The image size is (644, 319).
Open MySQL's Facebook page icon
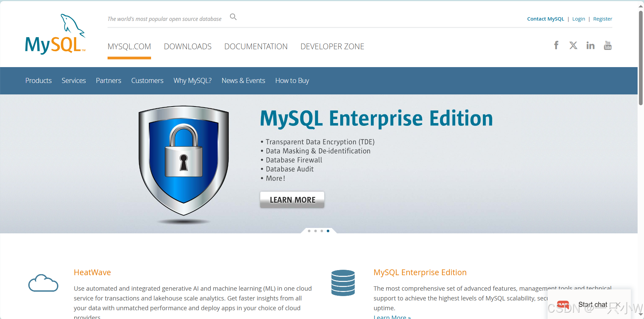tap(556, 45)
